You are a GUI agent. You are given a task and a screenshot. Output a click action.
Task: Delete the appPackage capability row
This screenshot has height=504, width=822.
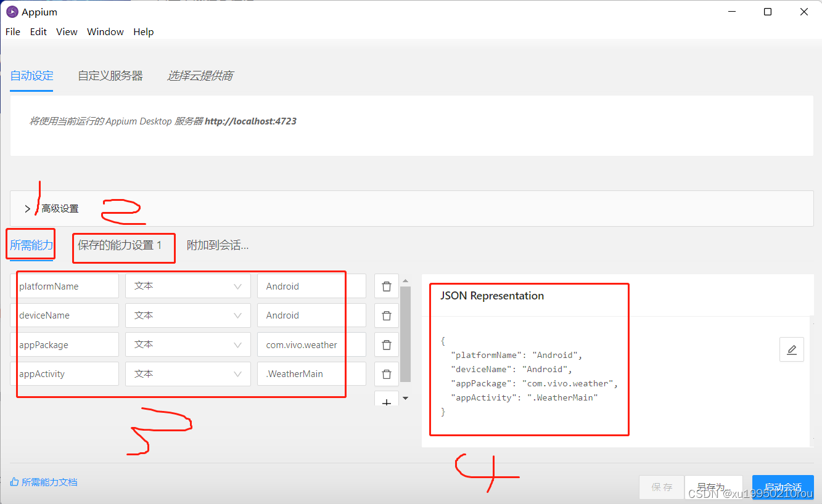click(387, 345)
